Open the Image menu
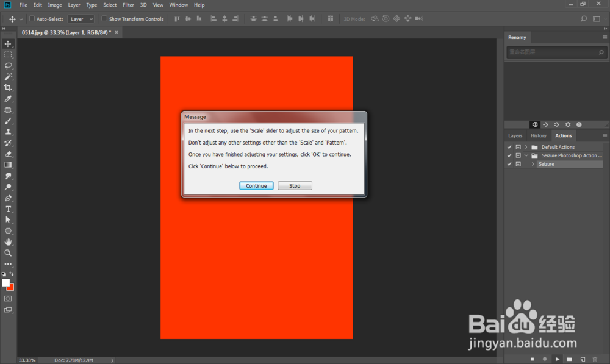The image size is (610, 364). (55, 5)
